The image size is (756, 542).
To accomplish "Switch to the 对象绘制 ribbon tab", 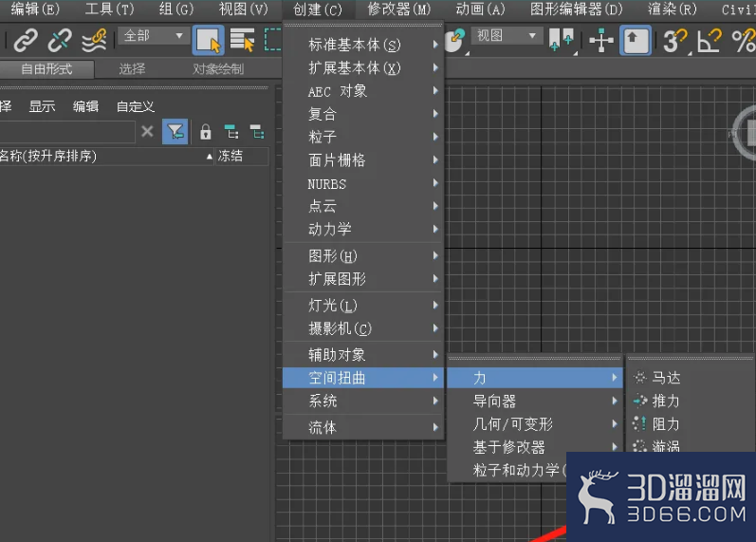I will click(218, 69).
